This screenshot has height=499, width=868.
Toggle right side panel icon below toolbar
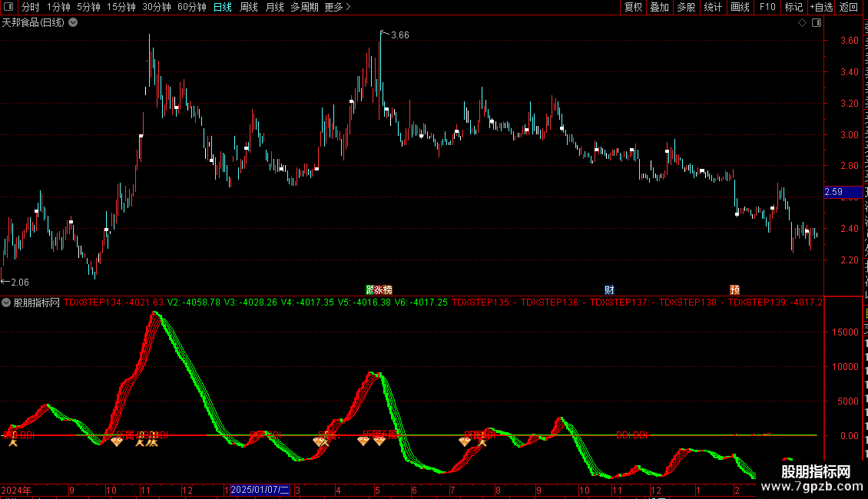coord(817,23)
